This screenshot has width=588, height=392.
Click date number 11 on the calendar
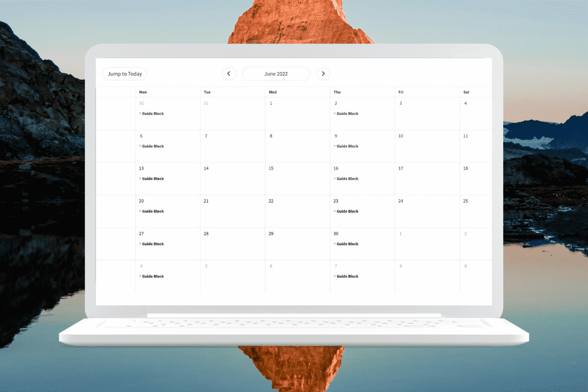point(465,136)
